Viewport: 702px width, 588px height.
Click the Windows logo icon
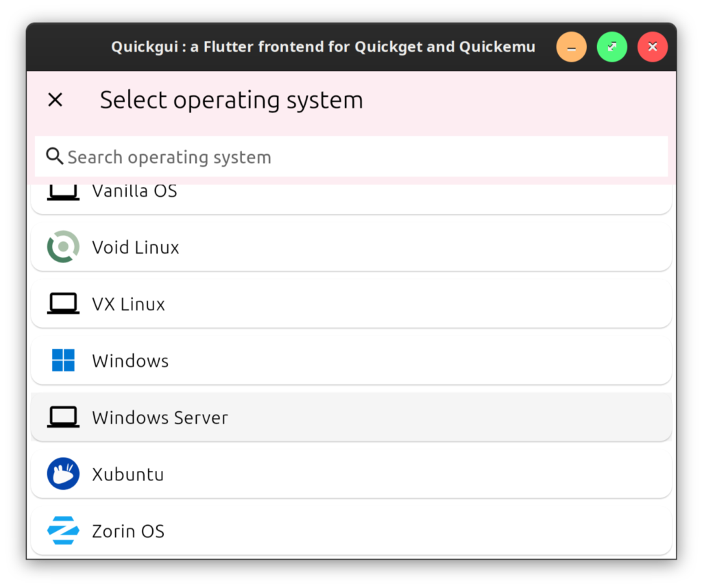[x=63, y=360]
